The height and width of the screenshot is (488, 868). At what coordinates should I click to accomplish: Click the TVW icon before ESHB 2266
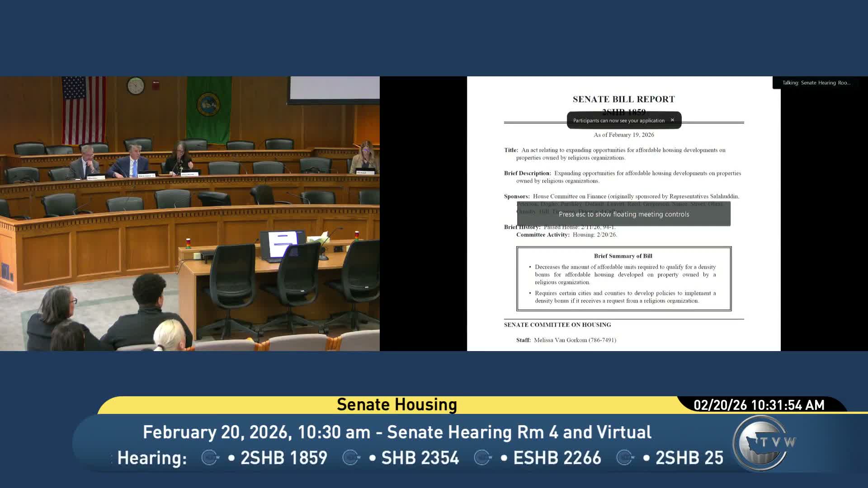(483, 457)
